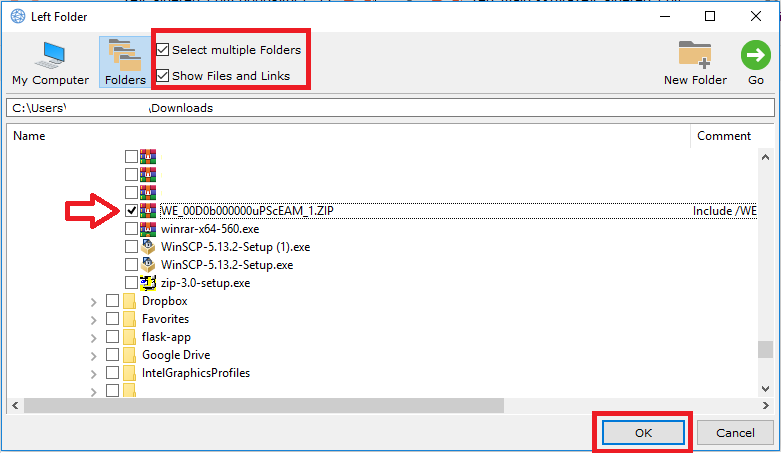The image size is (781, 453).
Task: Click the My Computer icon
Action: click(50, 56)
